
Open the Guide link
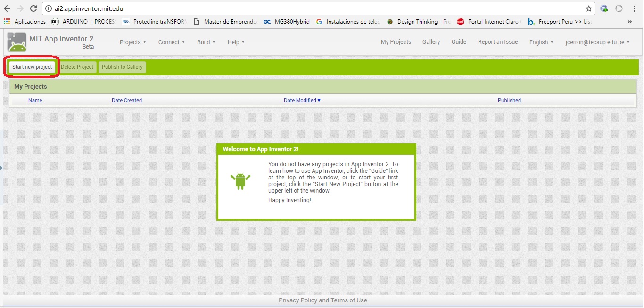459,42
